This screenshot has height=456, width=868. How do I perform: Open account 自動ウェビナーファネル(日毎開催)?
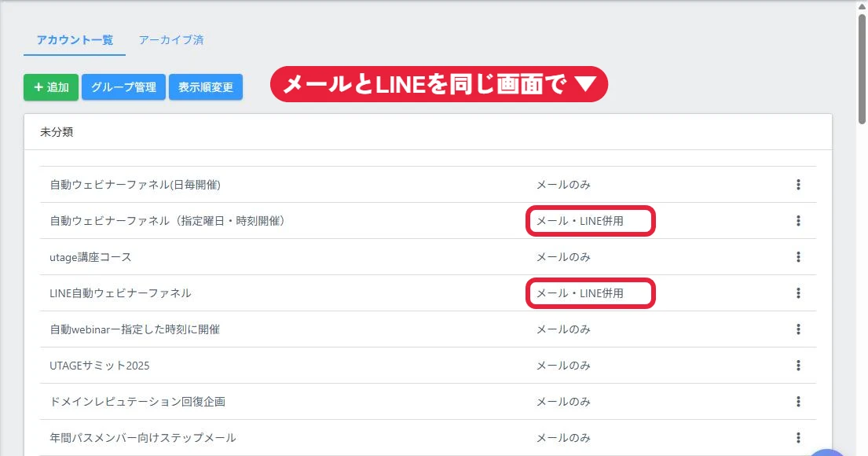[x=135, y=185]
